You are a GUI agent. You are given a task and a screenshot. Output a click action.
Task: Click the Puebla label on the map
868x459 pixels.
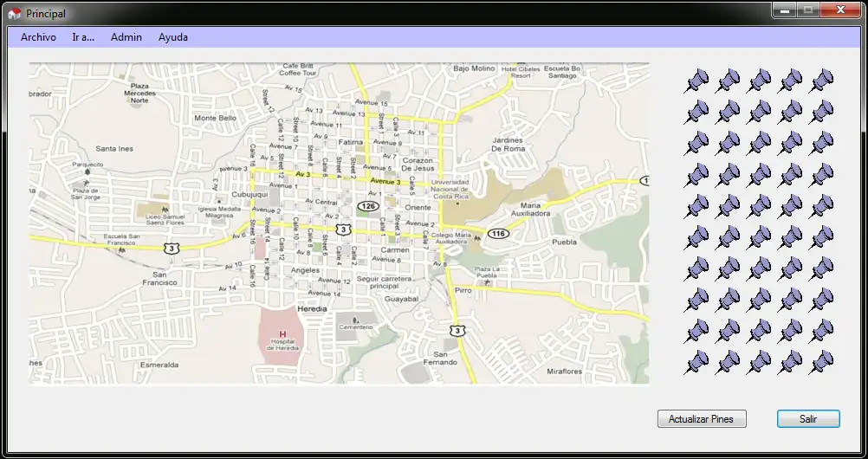pyautogui.click(x=565, y=242)
